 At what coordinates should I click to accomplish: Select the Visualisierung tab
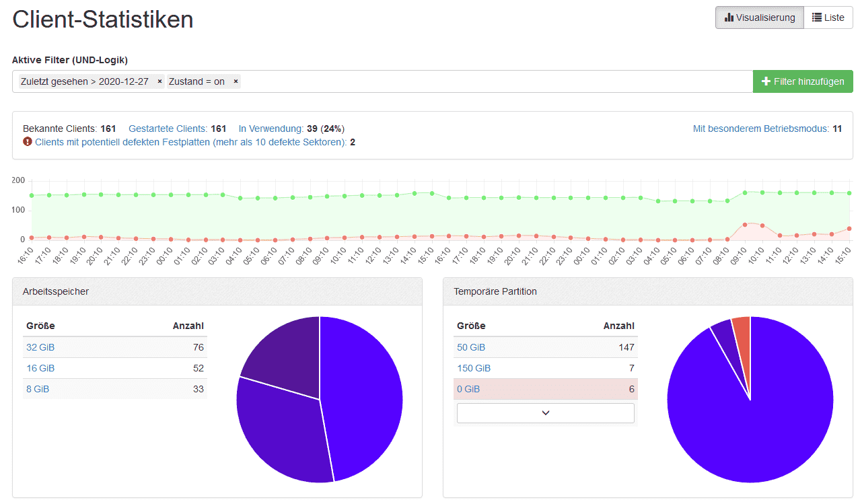tap(759, 17)
